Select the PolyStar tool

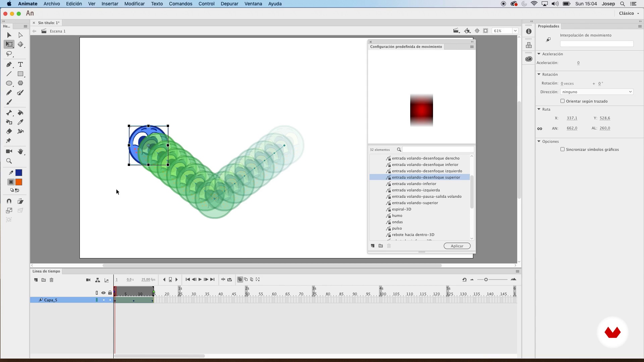[20, 83]
